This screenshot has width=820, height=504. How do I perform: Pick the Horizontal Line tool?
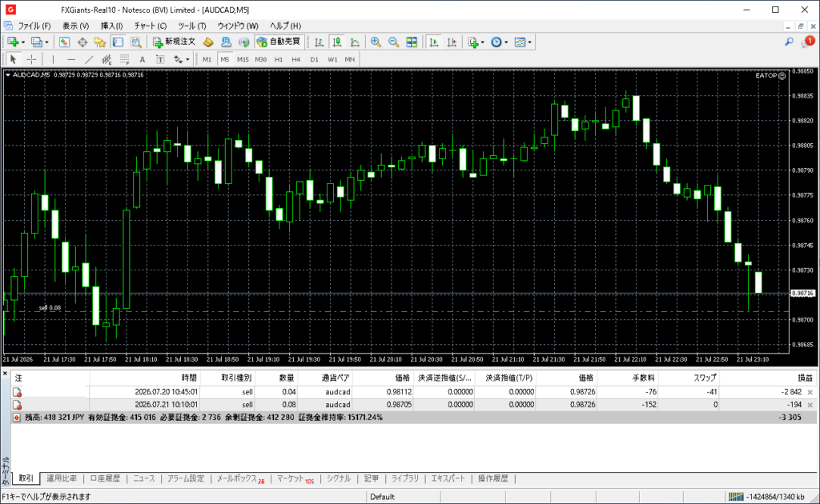pyautogui.click(x=71, y=59)
